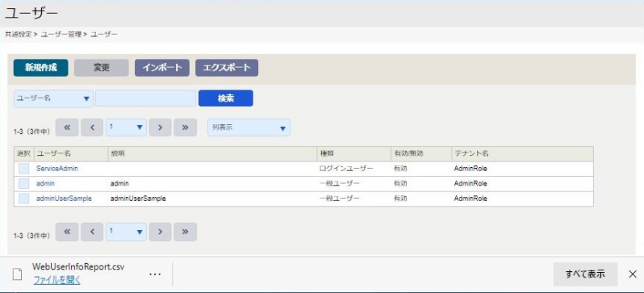Click the ユーザー管理 breadcrumb

coord(61,35)
